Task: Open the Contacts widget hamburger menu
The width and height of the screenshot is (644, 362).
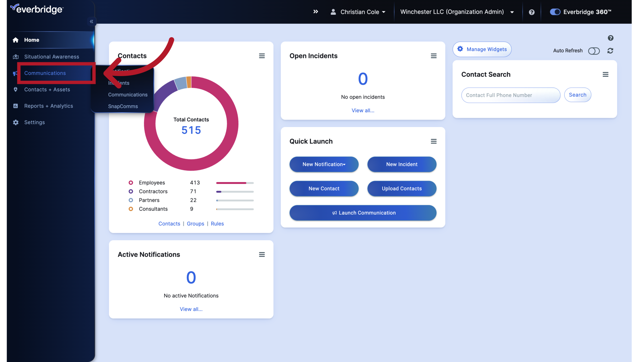Action: [262, 56]
